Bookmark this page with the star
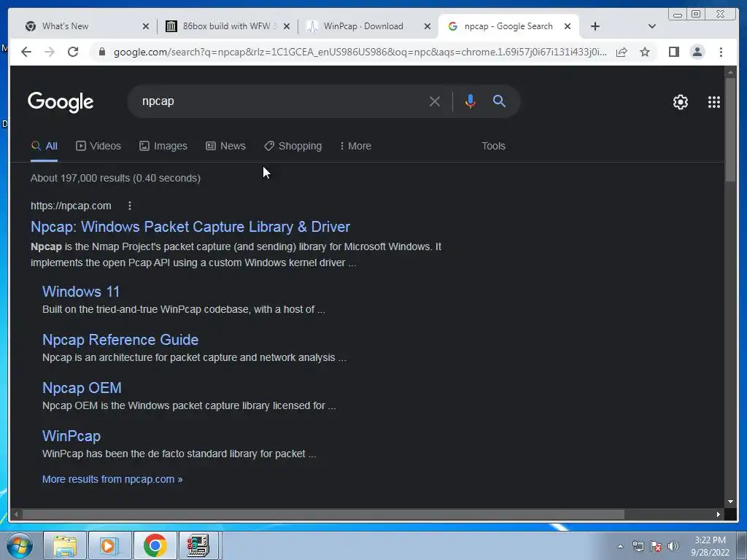 click(x=645, y=52)
